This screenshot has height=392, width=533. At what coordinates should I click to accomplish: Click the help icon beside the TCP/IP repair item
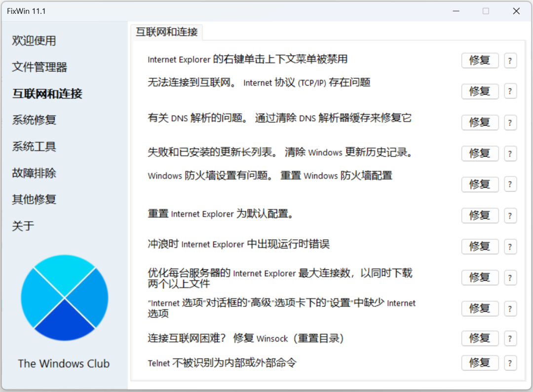(510, 91)
